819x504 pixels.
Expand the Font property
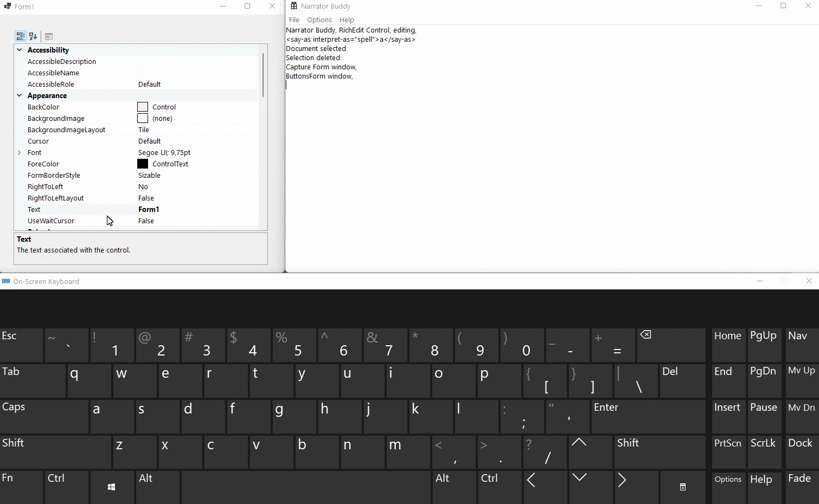coord(20,152)
